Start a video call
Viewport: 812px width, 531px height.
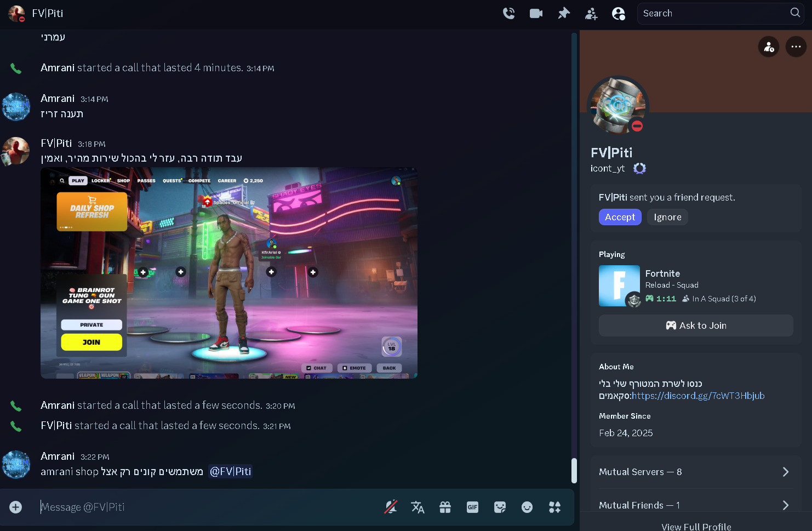pyautogui.click(x=536, y=14)
